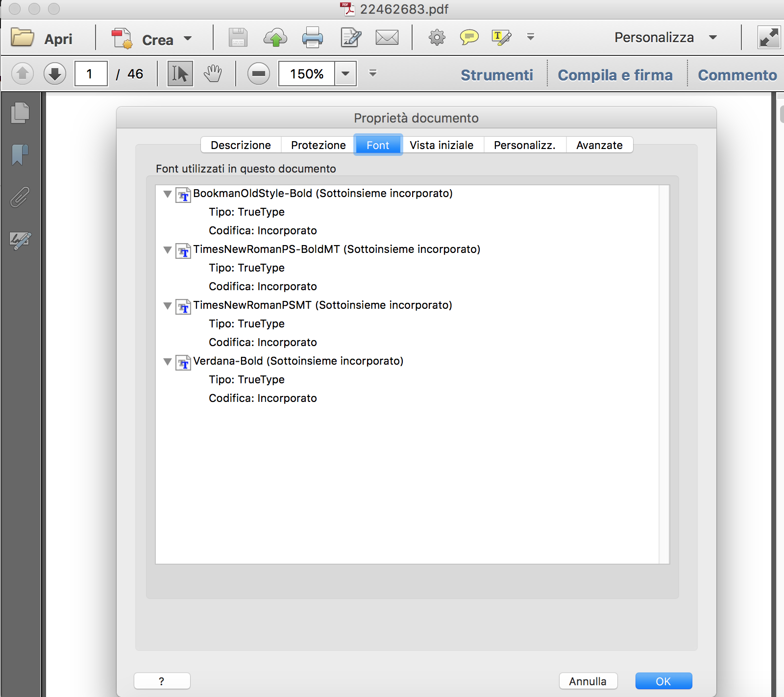The width and height of the screenshot is (784, 697).
Task: Show the signatures sidebar panel
Action: click(x=21, y=240)
